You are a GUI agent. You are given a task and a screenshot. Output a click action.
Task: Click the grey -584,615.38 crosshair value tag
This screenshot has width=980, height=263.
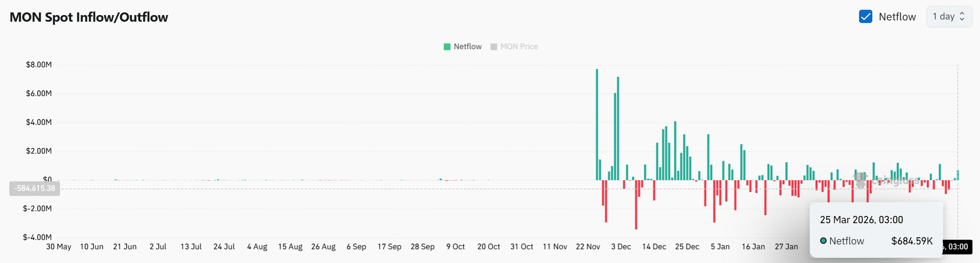coord(35,188)
